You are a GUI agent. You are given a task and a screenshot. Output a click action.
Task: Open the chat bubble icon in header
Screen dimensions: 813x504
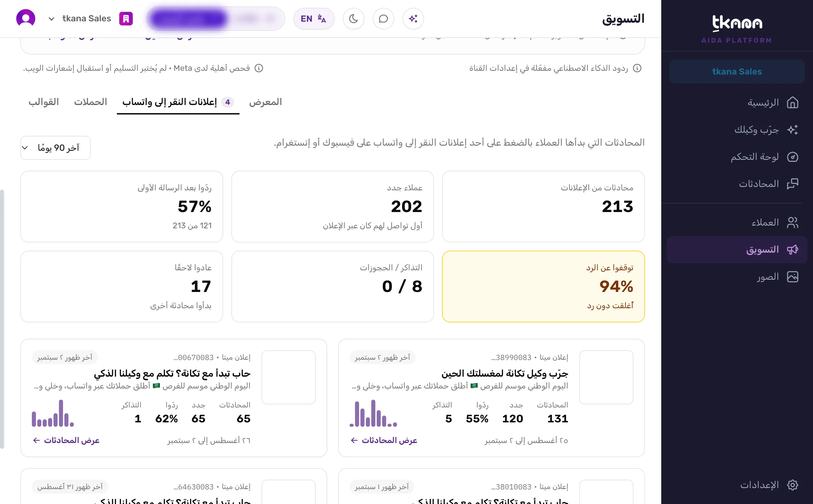(383, 19)
